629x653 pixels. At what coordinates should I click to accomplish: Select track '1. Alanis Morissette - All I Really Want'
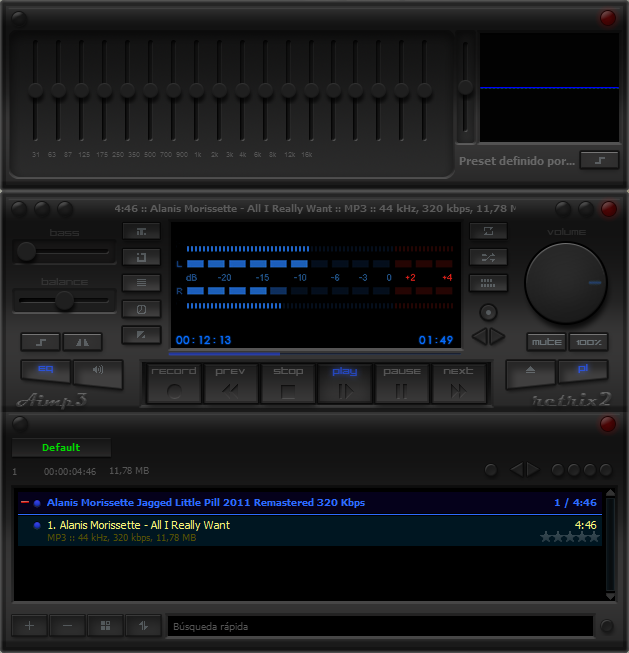(310, 531)
